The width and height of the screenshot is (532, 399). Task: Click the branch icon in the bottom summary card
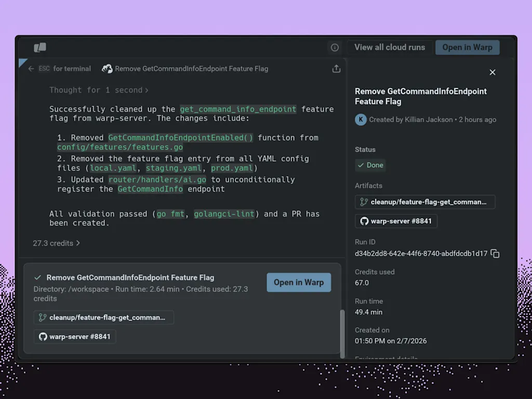pyautogui.click(x=43, y=317)
